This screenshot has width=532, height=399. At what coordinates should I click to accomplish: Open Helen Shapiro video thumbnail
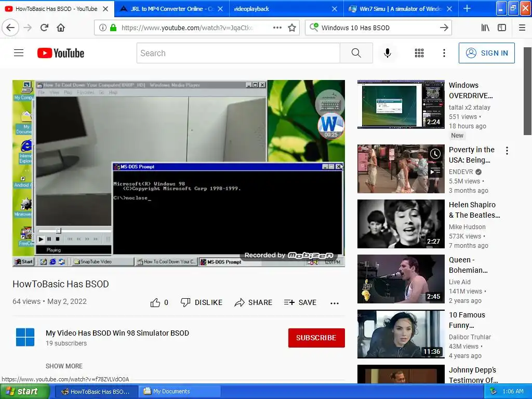(x=401, y=224)
